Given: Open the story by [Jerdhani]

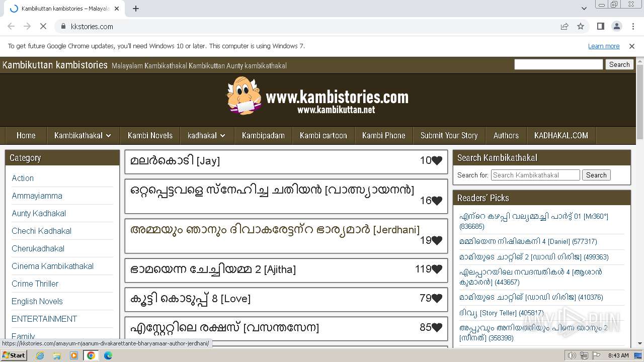Looking at the screenshot, I should [x=275, y=230].
